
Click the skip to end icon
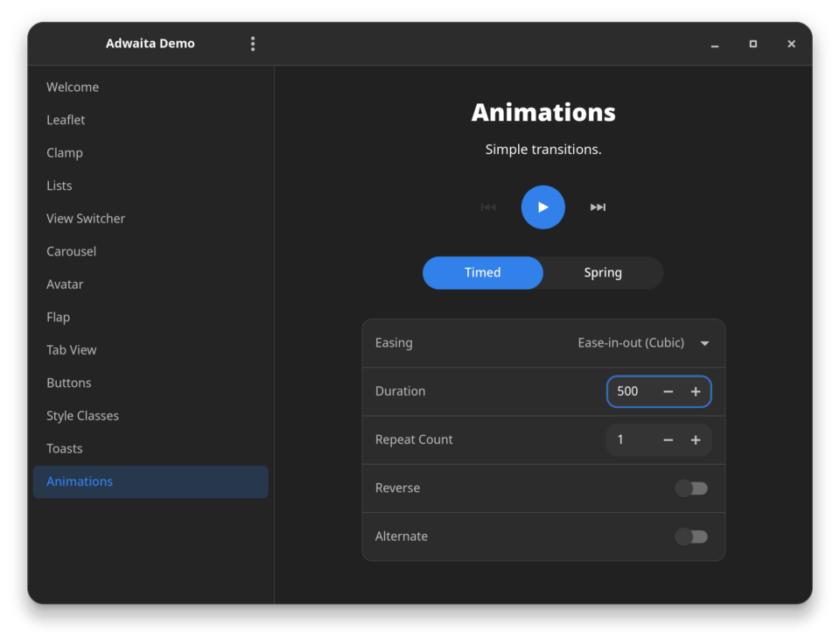(598, 207)
